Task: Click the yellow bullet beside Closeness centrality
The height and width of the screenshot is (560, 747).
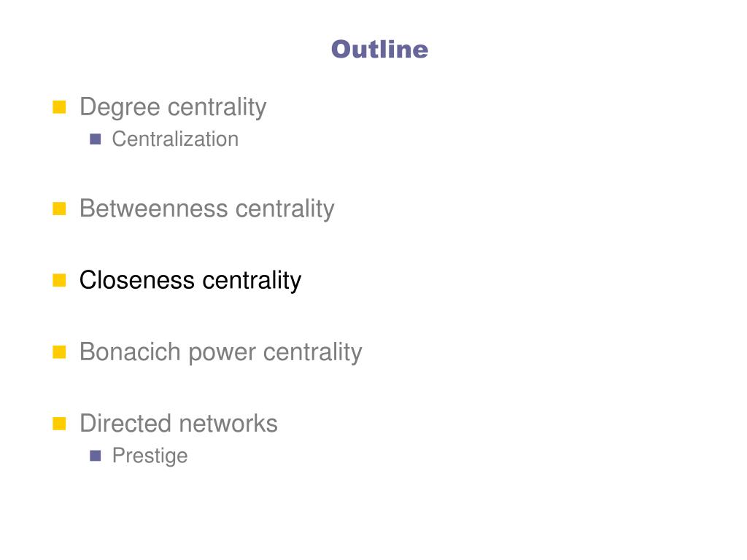Action: [x=59, y=281]
